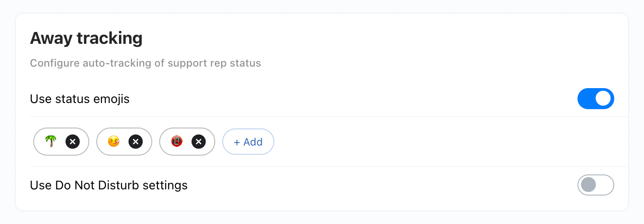Click the palm tree status emoji

click(x=51, y=142)
